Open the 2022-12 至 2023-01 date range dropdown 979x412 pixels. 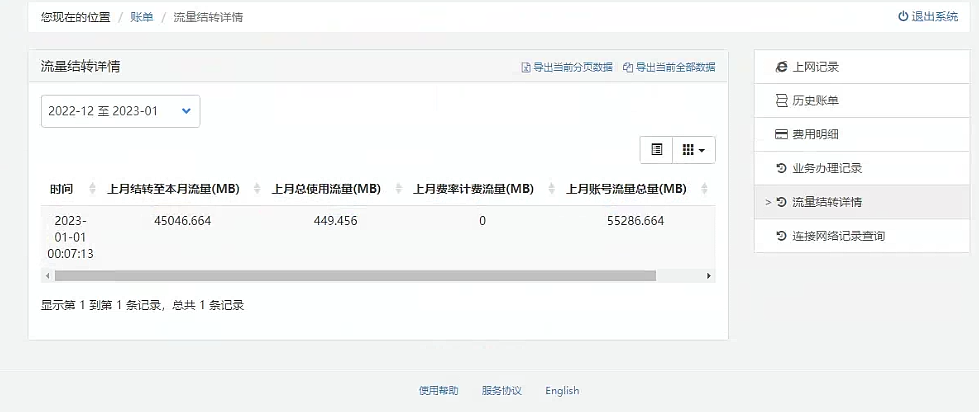click(121, 111)
